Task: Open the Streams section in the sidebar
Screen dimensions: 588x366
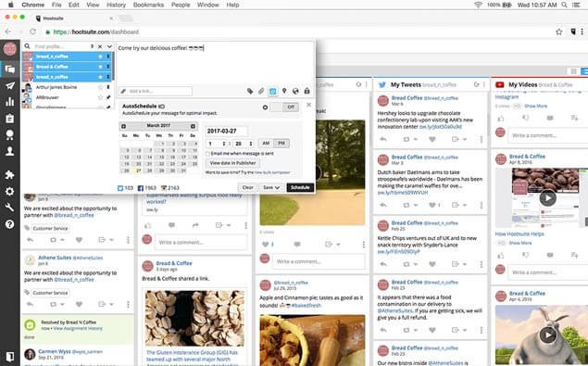Action: 10,69
